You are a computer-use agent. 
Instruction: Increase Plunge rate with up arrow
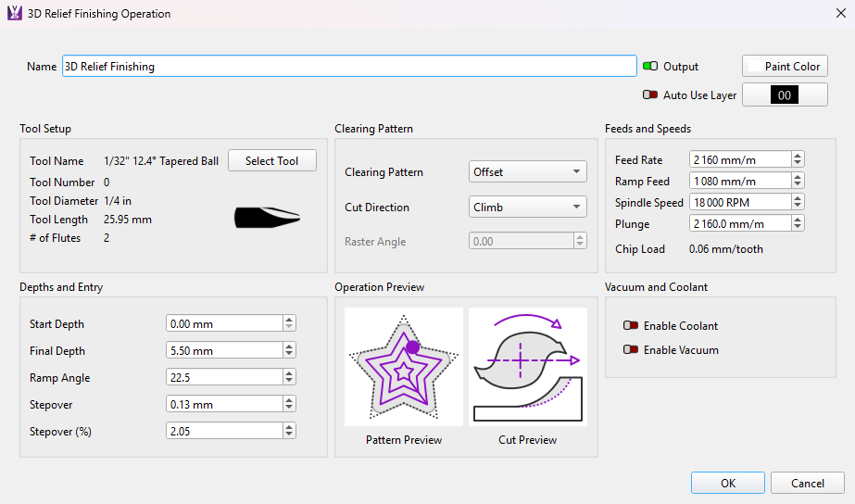(798, 220)
